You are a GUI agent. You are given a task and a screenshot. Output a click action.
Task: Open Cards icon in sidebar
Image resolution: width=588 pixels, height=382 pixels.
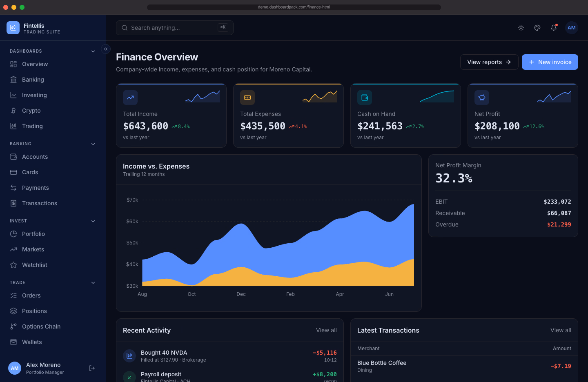tap(13, 172)
